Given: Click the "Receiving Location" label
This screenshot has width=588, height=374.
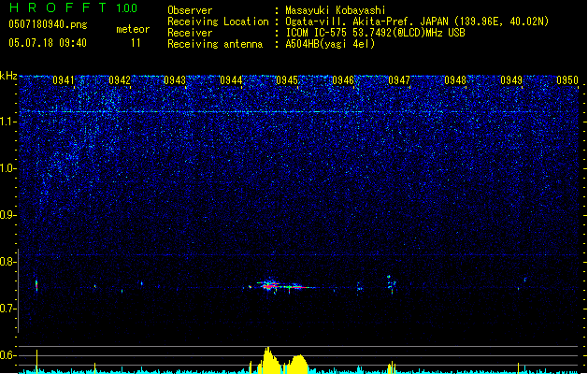Looking at the screenshot, I should [218, 22].
